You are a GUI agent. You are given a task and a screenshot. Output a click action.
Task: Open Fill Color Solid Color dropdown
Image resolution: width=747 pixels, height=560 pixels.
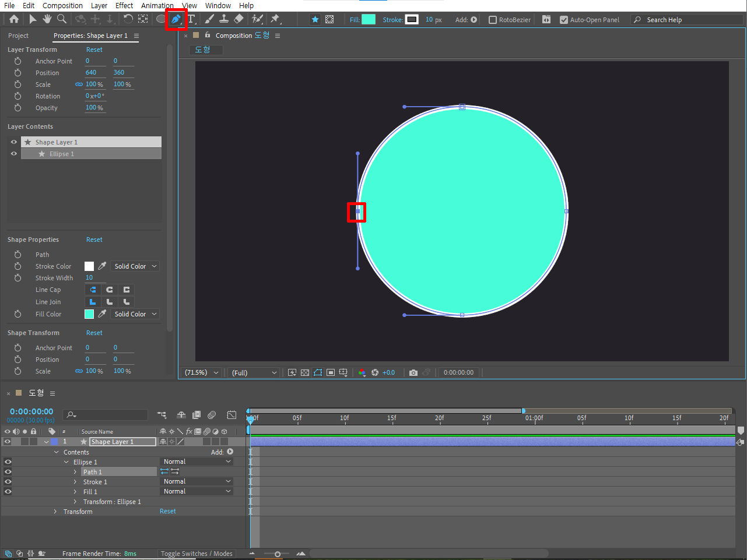click(135, 314)
